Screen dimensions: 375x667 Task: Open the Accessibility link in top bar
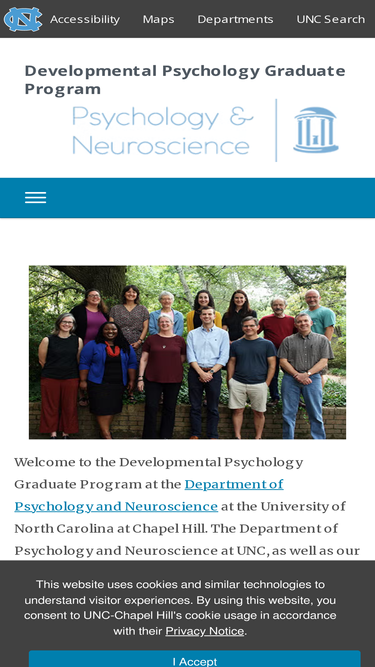(x=85, y=19)
